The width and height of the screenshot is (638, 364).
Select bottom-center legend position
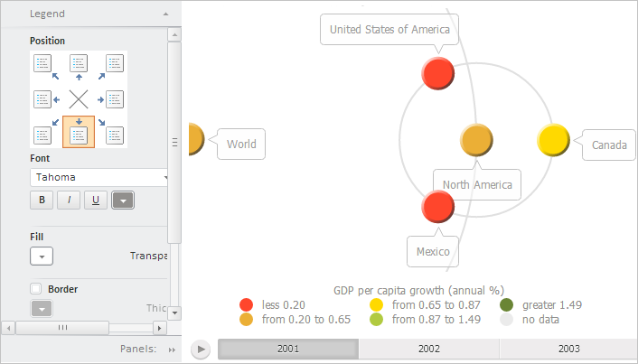79,133
